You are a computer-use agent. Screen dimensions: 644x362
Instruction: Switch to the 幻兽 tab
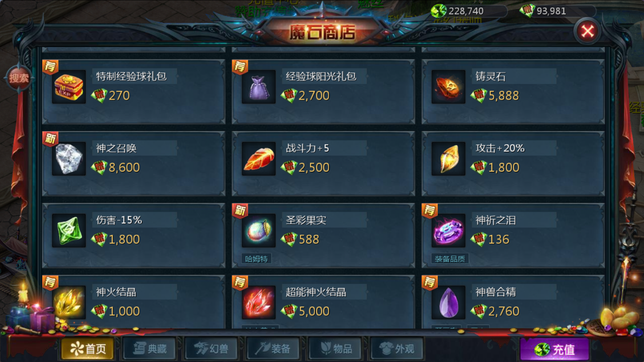coord(212,349)
